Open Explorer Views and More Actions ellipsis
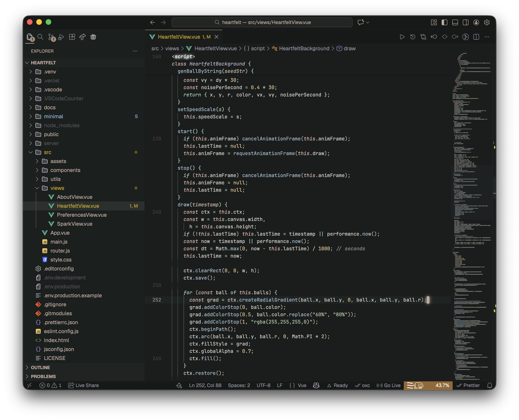Screen dimensions: 519x420 [135, 51]
